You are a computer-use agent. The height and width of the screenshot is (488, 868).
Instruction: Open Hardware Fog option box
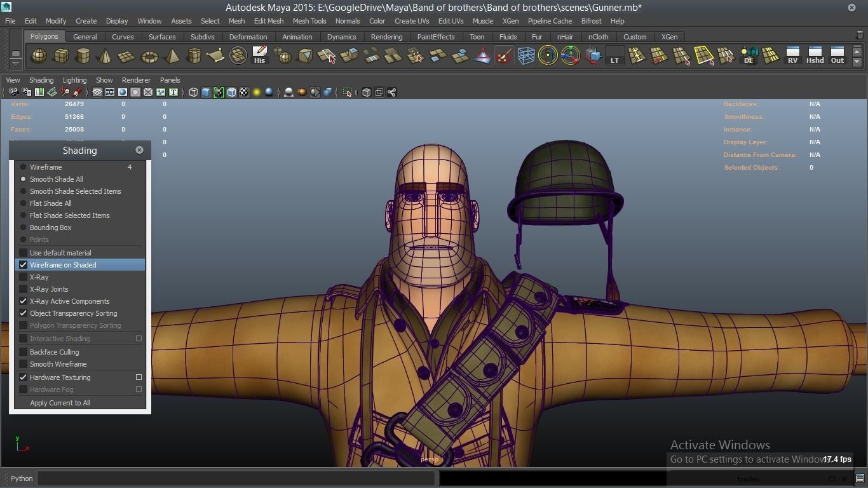(139, 390)
